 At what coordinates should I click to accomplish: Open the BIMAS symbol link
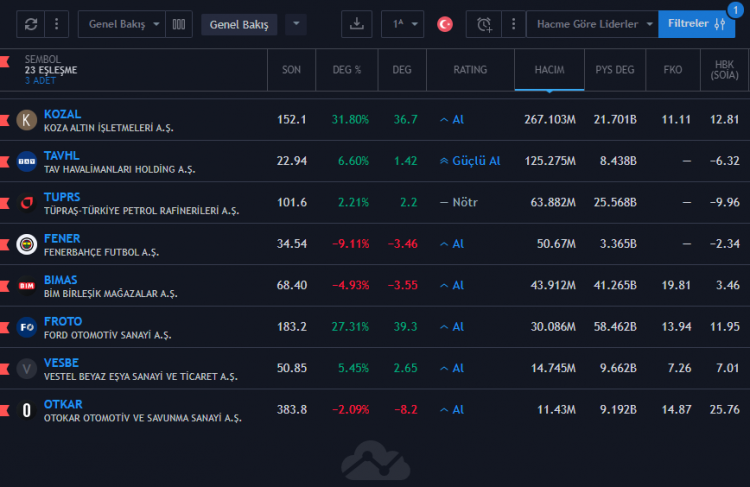click(x=60, y=280)
